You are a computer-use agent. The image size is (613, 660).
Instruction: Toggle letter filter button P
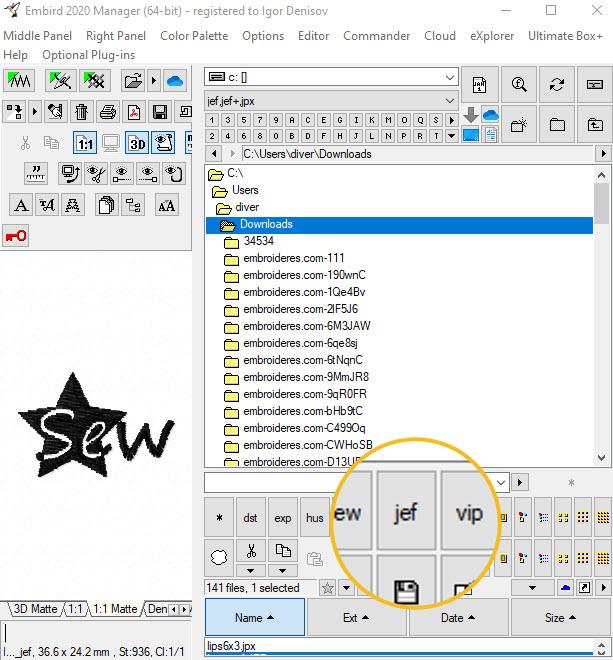point(404,136)
